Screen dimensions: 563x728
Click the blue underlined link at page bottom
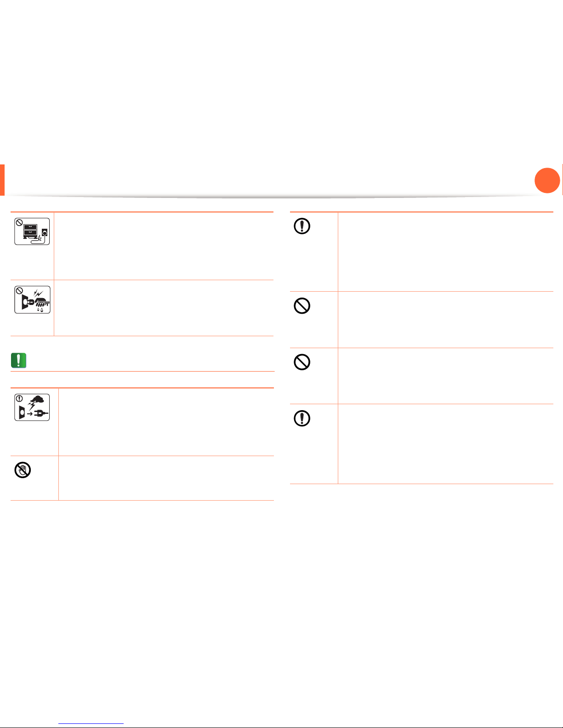tap(91, 724)
